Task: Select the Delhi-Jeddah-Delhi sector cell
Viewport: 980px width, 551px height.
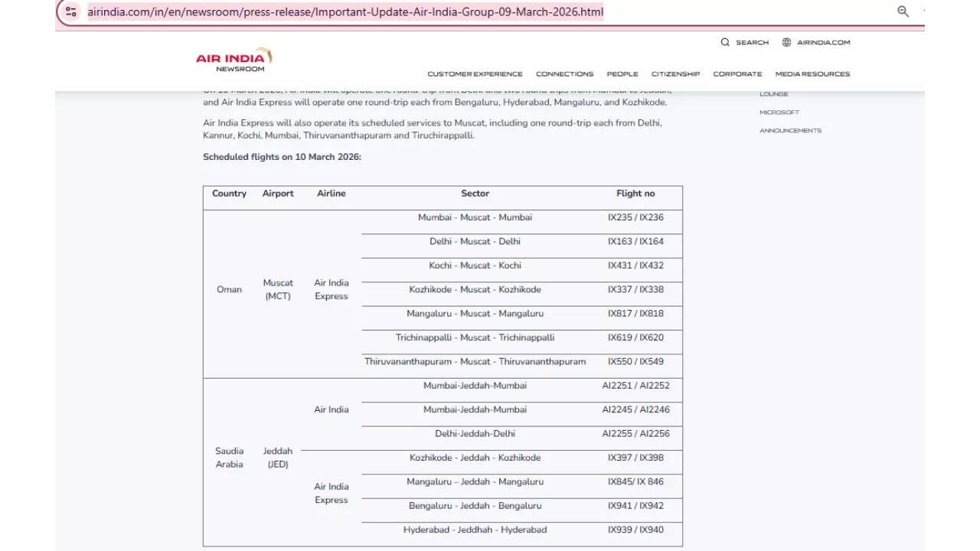Action: pos(475,434)
